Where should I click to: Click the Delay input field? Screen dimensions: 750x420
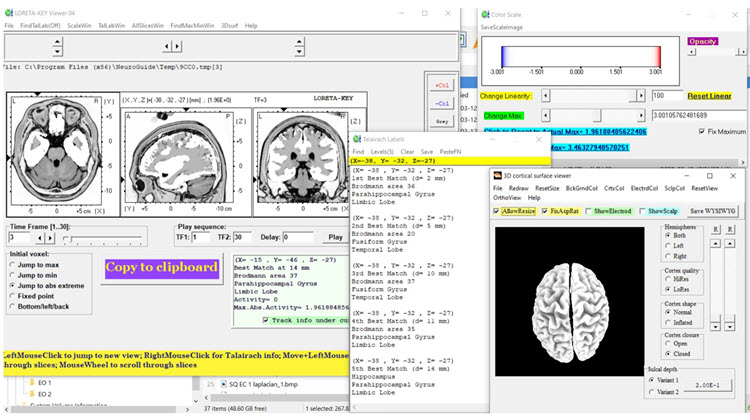pos(300,238)
